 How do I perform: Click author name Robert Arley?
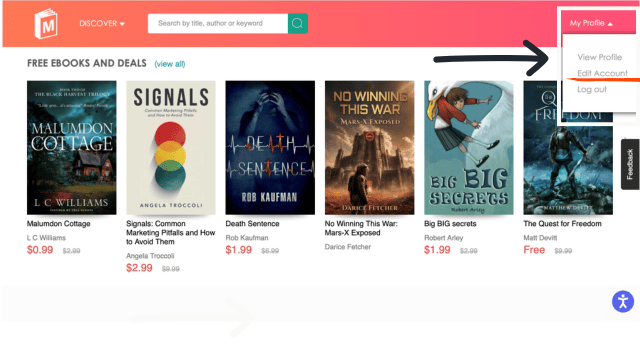pyautogui.click(x=443, y=238)
